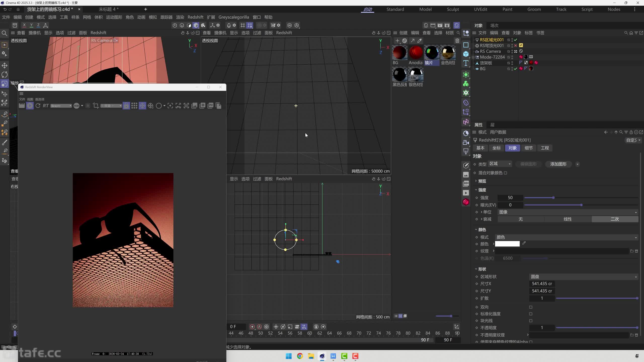Open the 运动图形 menu
The width and height of the screenshot is (644, 362).
(x=114, y=17)
